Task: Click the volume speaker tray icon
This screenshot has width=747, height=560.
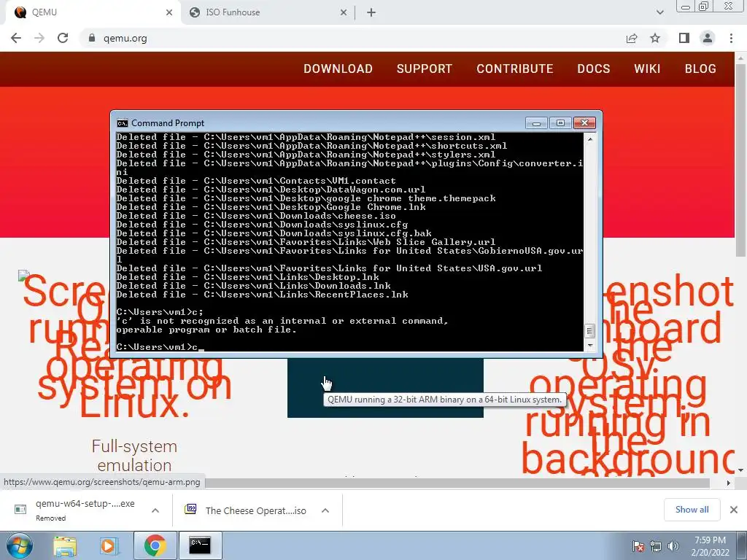Action: point(673,546)
